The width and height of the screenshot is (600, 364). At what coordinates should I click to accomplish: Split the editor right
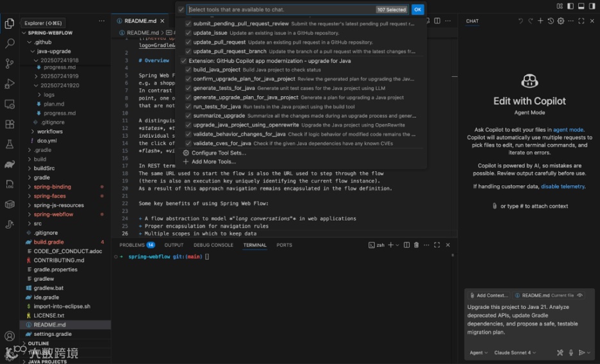[x=437, y=21]
